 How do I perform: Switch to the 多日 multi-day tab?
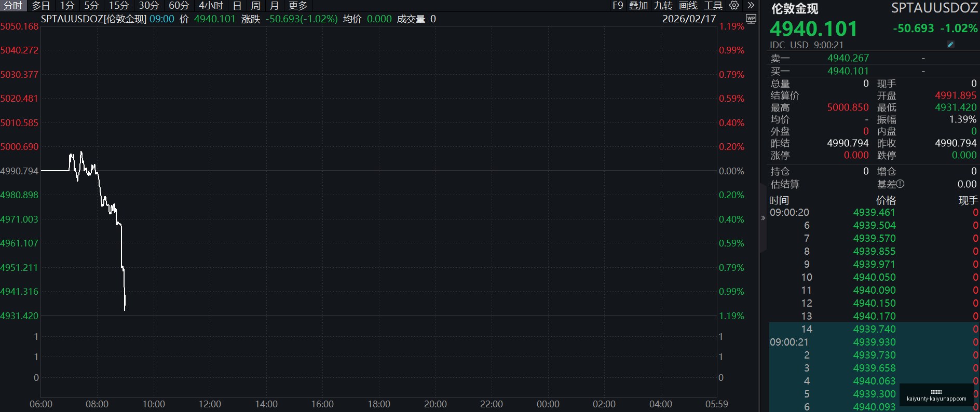pos(40,6)
